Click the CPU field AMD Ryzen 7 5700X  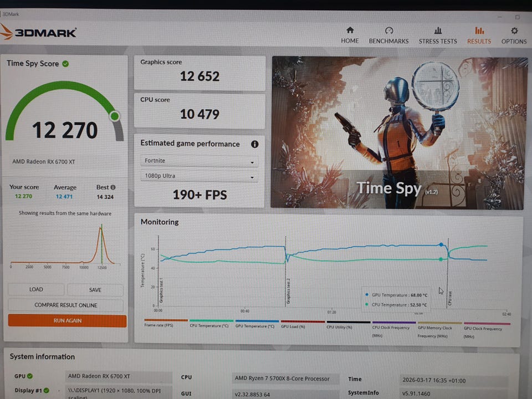[285, 378]
